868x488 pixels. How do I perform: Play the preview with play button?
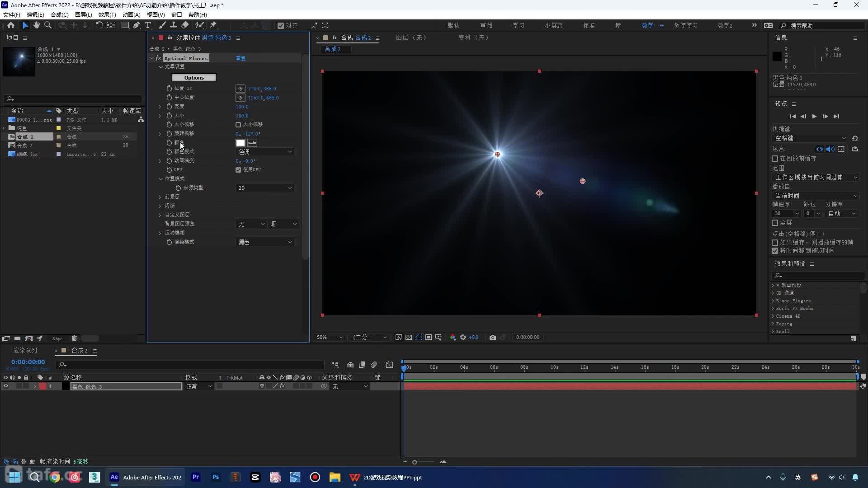click(x=814, y=117)
